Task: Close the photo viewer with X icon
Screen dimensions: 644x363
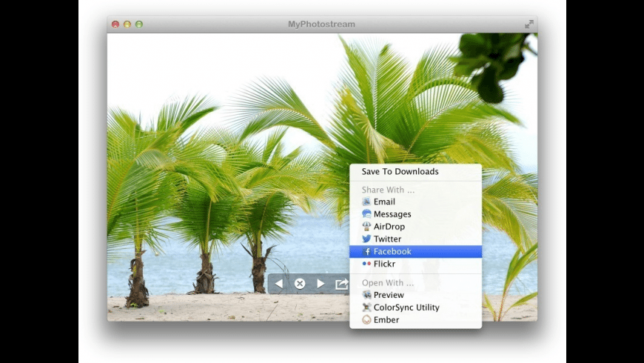Action: (x=300, y=284)
